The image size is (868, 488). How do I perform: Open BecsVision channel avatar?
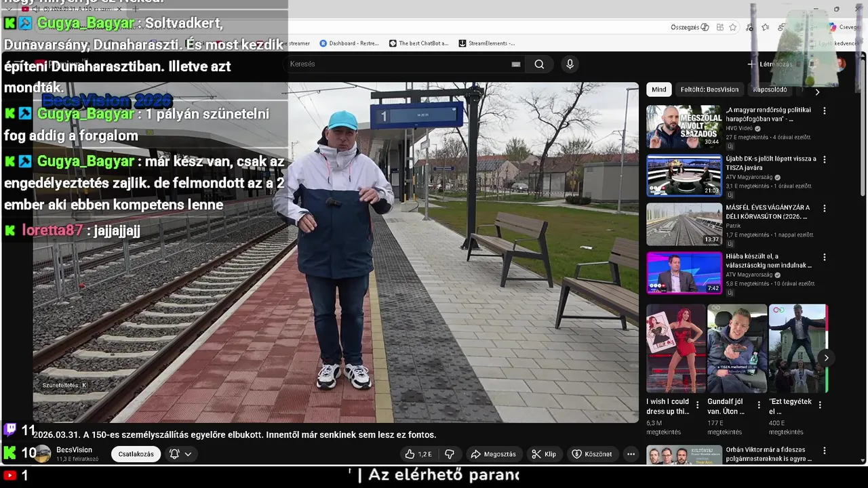[43, 453]
